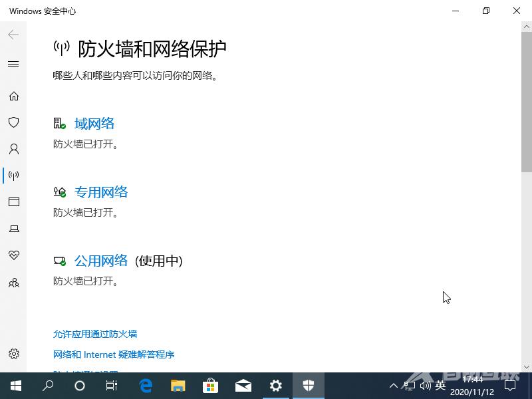Click the vertical scrollbar thumb
This screenshot has height=399, width=532.
point(527,102)
